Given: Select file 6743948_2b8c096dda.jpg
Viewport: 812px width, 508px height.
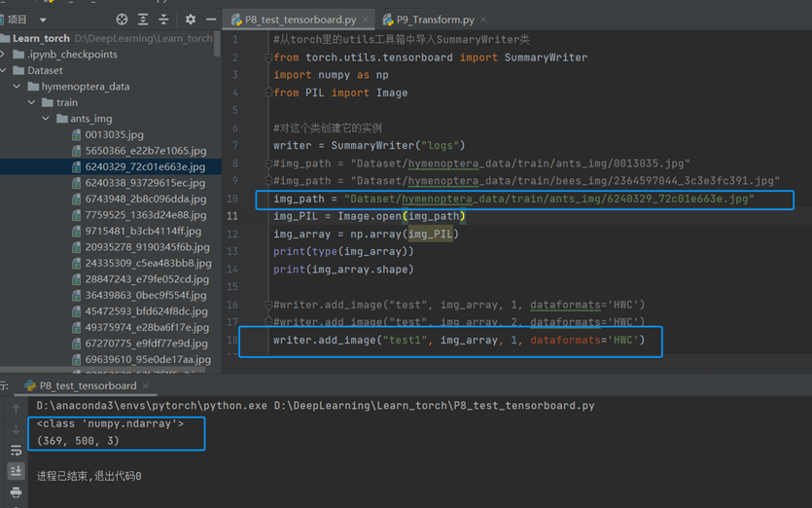Looking at the screenshot, I should [146, 200].
